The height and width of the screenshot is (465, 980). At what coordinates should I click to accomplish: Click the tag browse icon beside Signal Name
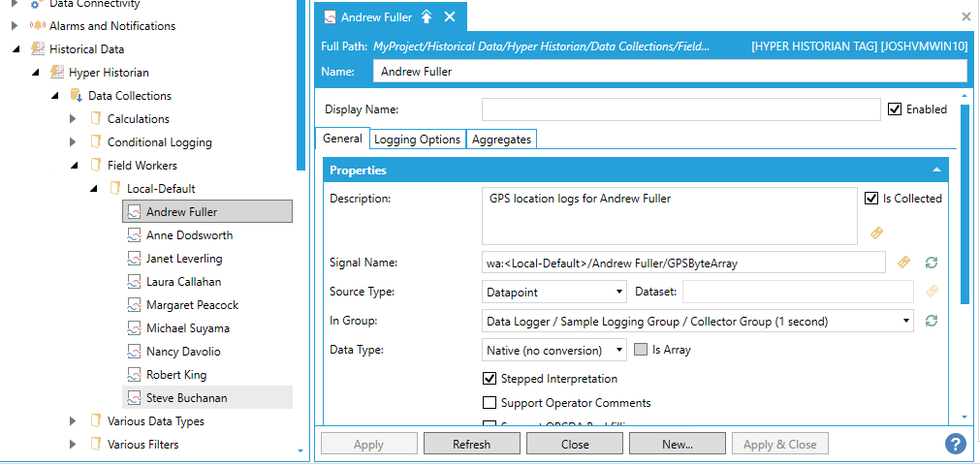click(903, 263)
